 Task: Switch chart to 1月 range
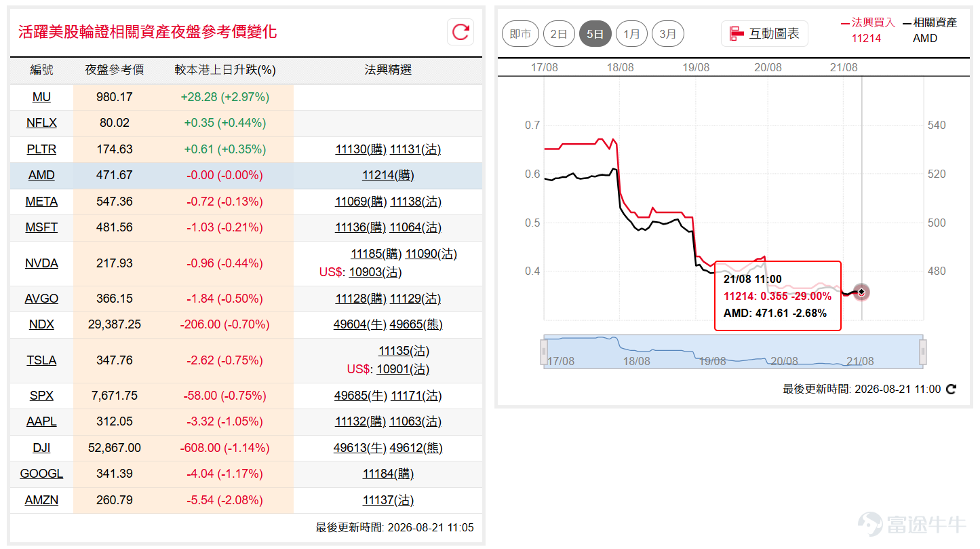(x=631, y=33)
